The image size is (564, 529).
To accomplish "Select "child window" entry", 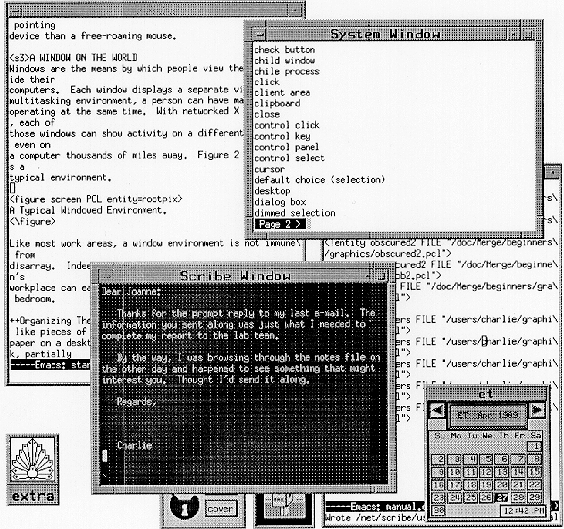I will click(x=285, y=60).
